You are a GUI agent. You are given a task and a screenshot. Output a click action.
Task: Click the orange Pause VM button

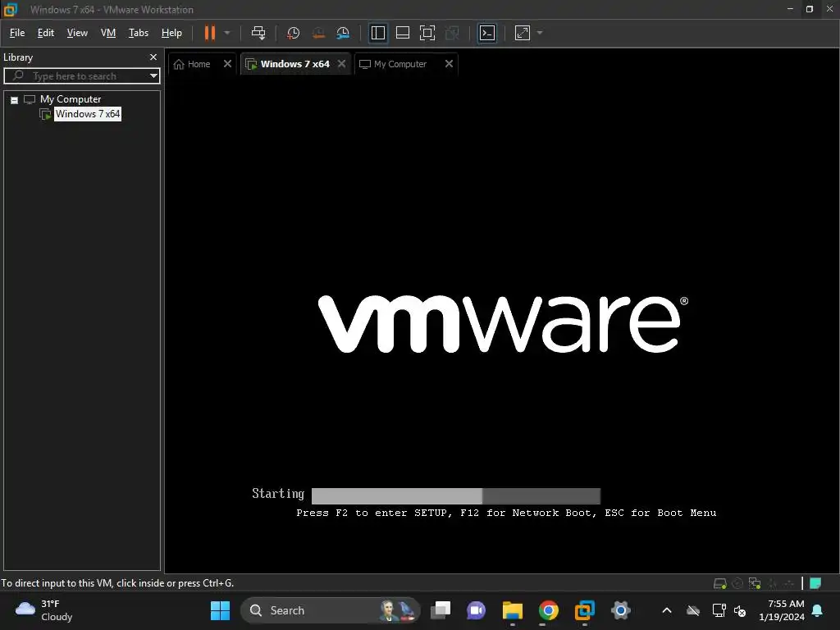[209, 33]
